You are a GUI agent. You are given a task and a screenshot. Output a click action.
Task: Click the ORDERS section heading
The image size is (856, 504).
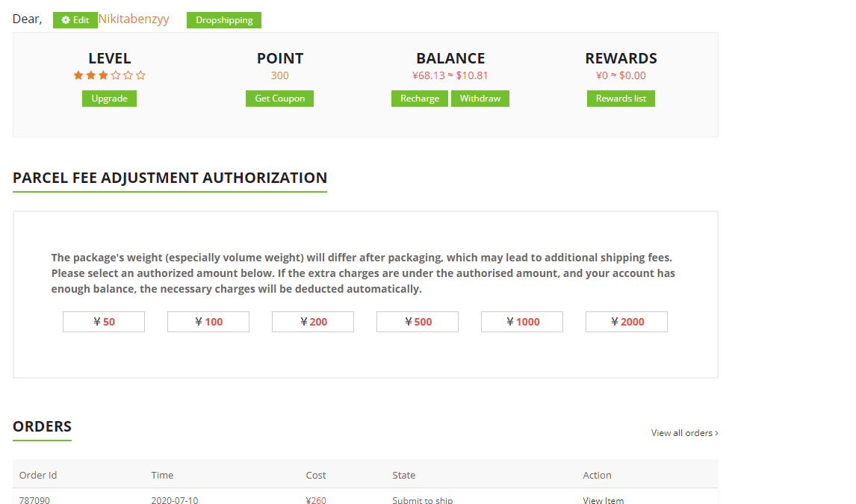tap(42, 426)
